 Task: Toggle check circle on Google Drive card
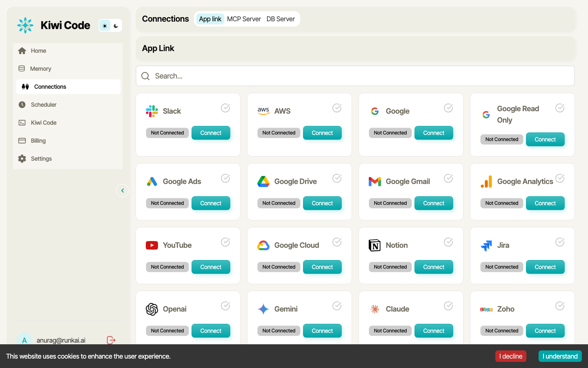point(337,178)
